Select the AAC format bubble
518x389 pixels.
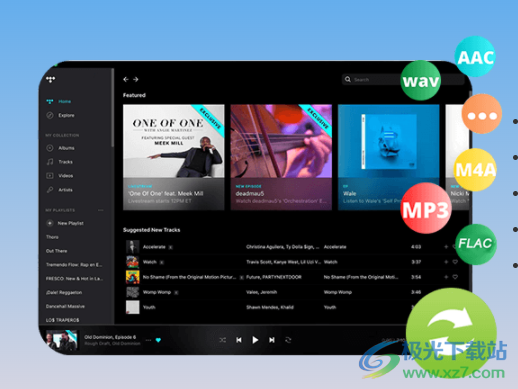coord(475,57)
